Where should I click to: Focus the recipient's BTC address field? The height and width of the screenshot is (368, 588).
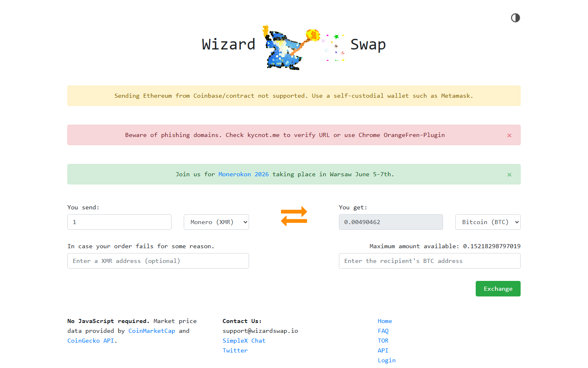point(430,261)
